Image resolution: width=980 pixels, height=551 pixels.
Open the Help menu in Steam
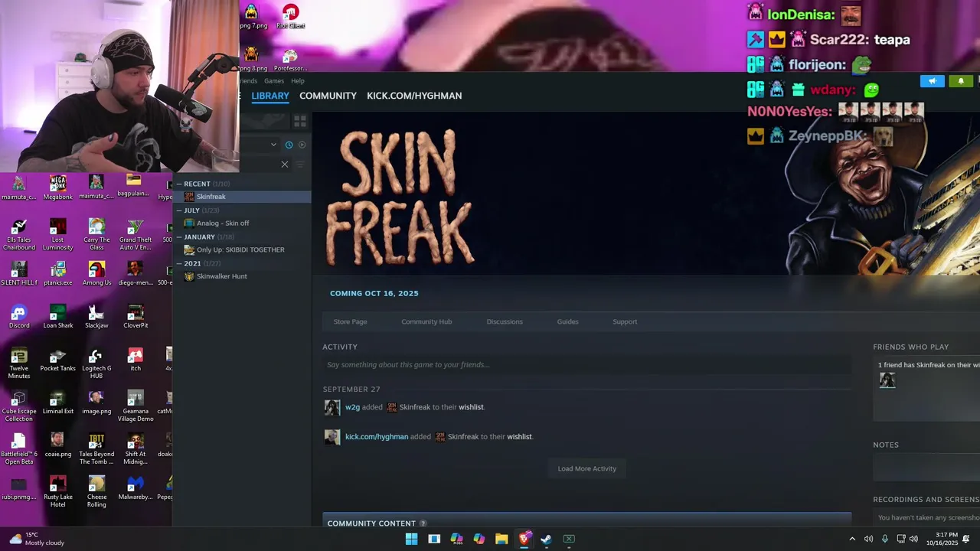pos(298,81)
